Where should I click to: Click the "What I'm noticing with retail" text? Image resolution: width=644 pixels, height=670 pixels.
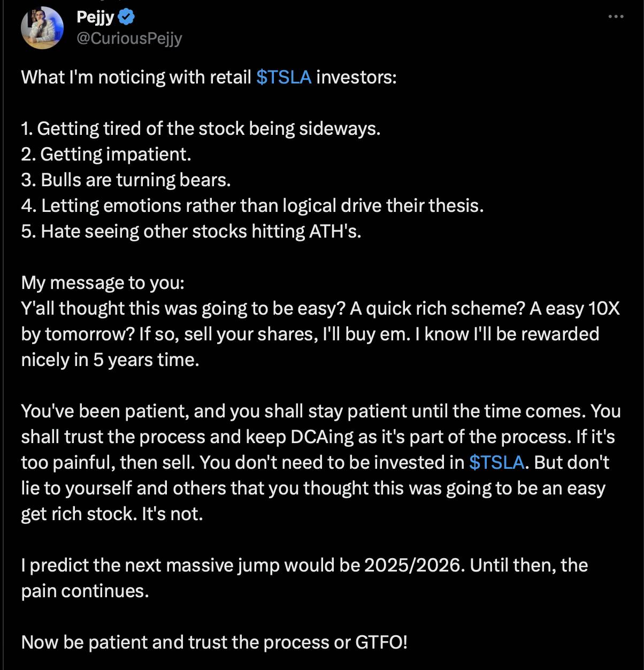click(136, 77)
